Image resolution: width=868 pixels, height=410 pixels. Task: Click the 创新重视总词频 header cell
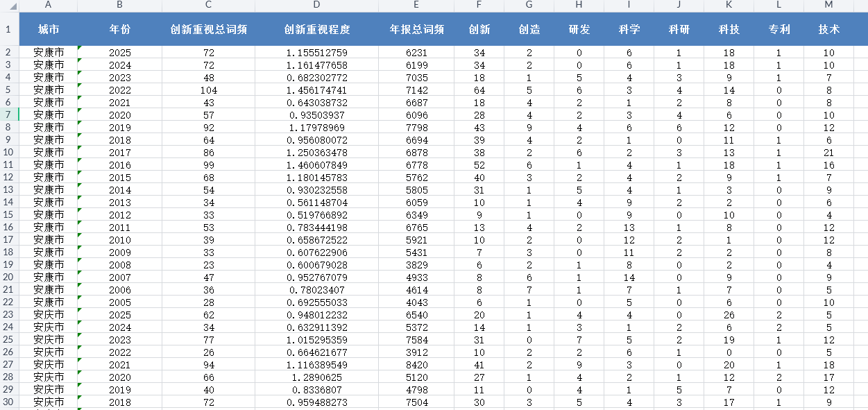(x=208, y=29)
